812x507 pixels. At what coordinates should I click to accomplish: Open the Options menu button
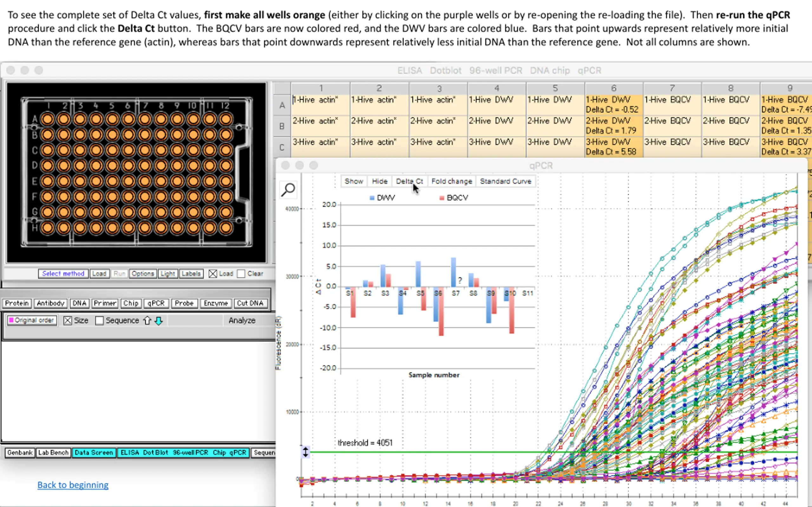pos(143,273)
